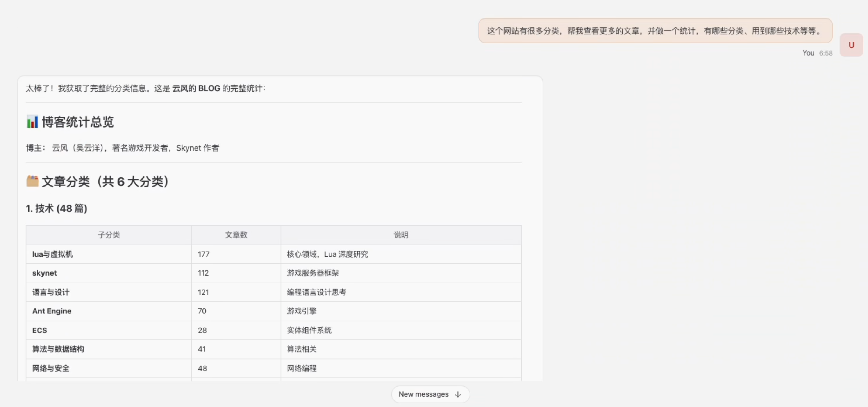Click the lua与虚拟机 table cell
Screen dimensions: 868x407
[x=53, y=254]
